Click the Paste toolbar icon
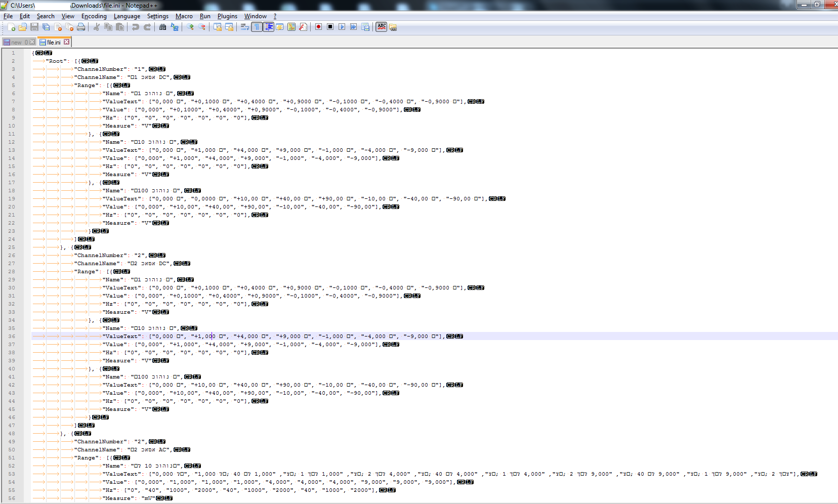This screenshot has height=504, width=838. pyautogui.click(x=120, y=27)
